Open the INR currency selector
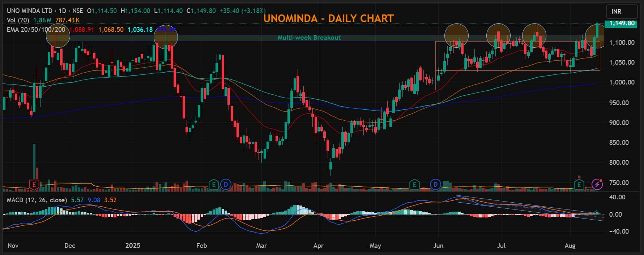Image resolution: width=644 pixels, height=255 pixels. point(622,12)
